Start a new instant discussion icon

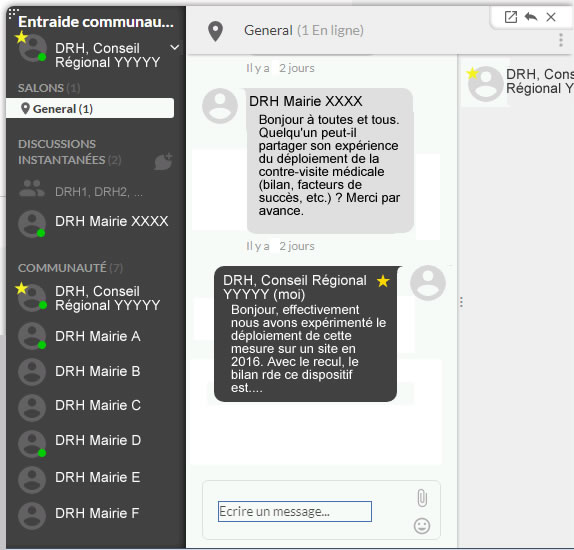[x=163, y=161]
